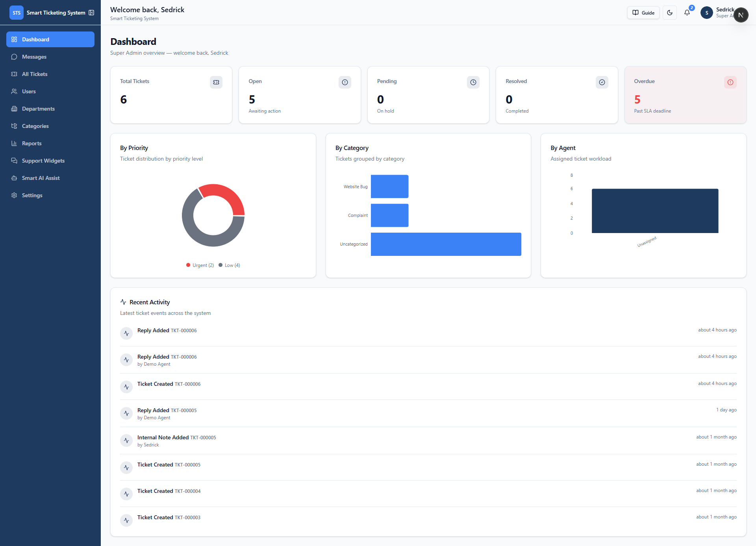The image size is (756, 546).
Task: Click the Open tickets count 5
Action: click(252, 100)
